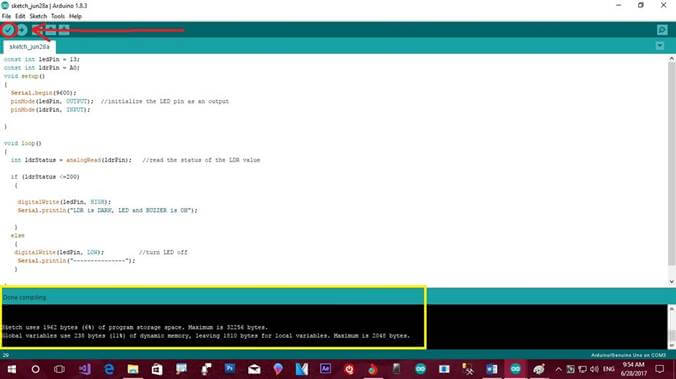
Task: Open the File menu
Action: [x=6, y=16]
